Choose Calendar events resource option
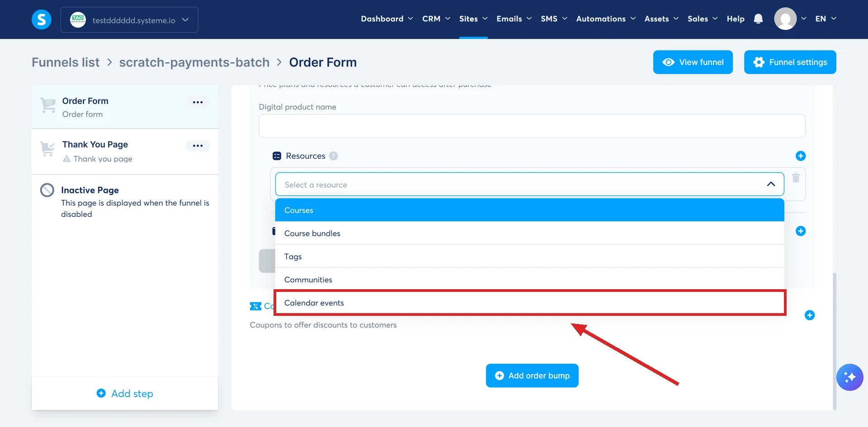The height and width of the screenshot is (427, 868). click(529, 303)
